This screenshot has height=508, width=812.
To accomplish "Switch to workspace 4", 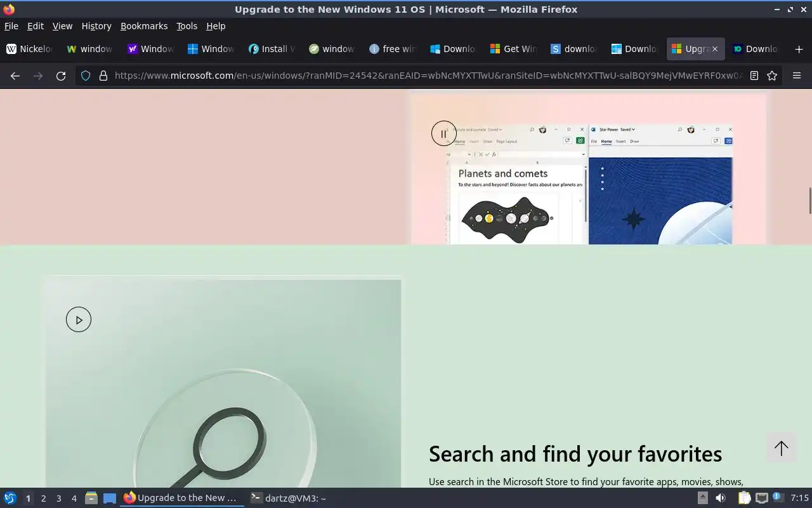I will click(x=74, y=498).
